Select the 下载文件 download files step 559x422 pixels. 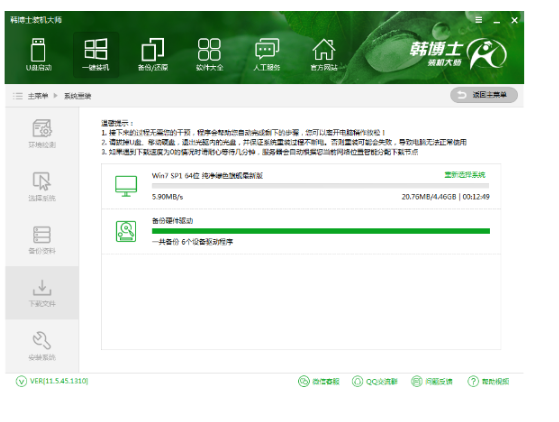pyautogui.click(x=42, y=293)
